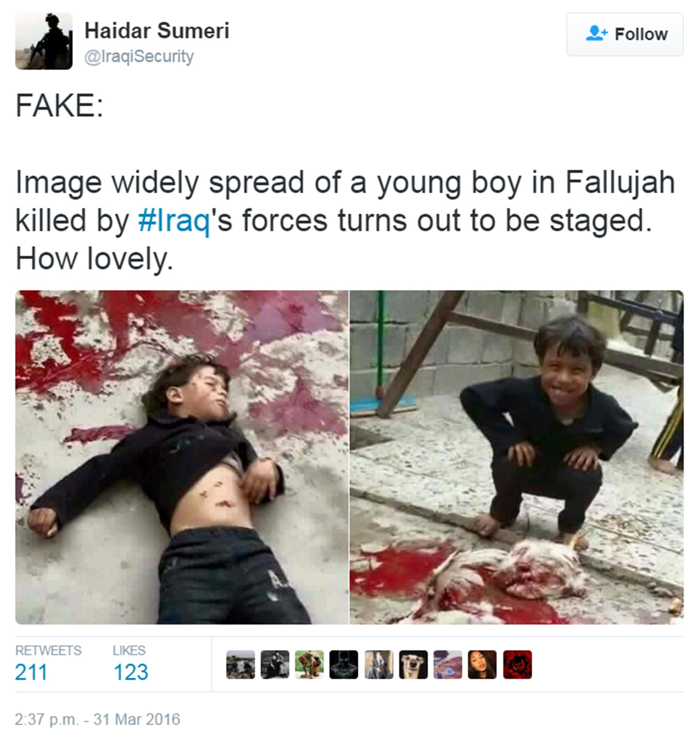700x742 pixels.
Task: Open second liker avatar, black-and-white photo
Action: (275, 665)
